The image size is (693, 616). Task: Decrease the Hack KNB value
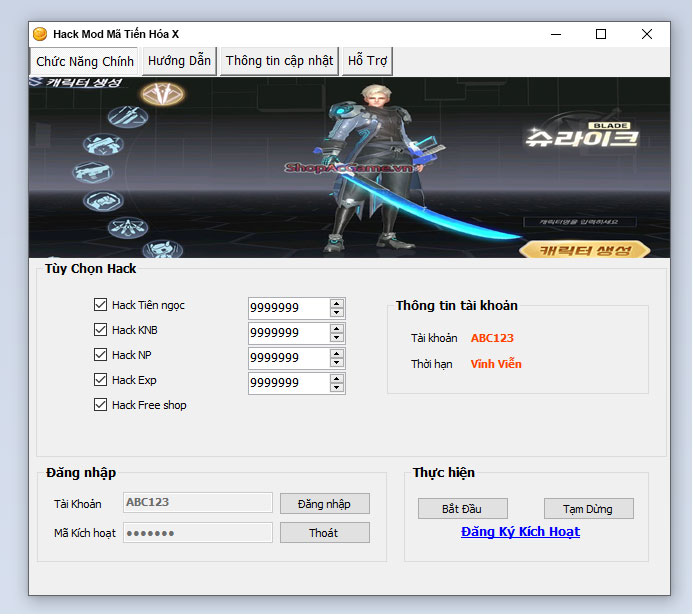337,338
